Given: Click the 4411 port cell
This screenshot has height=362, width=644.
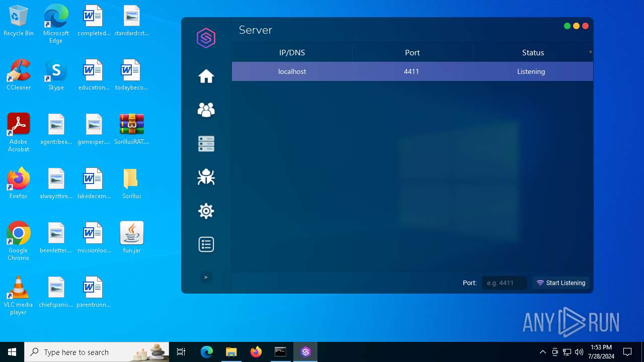Looking at the screenshot, I should 412,71.
